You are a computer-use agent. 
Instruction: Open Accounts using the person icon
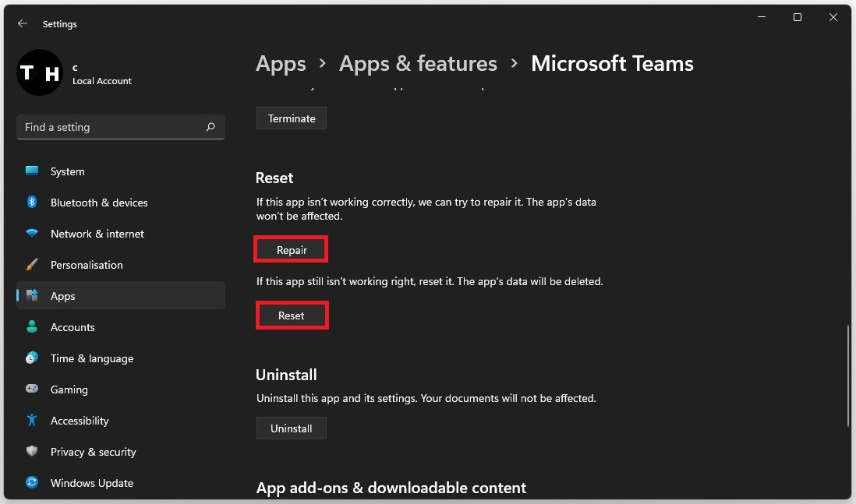32,327
